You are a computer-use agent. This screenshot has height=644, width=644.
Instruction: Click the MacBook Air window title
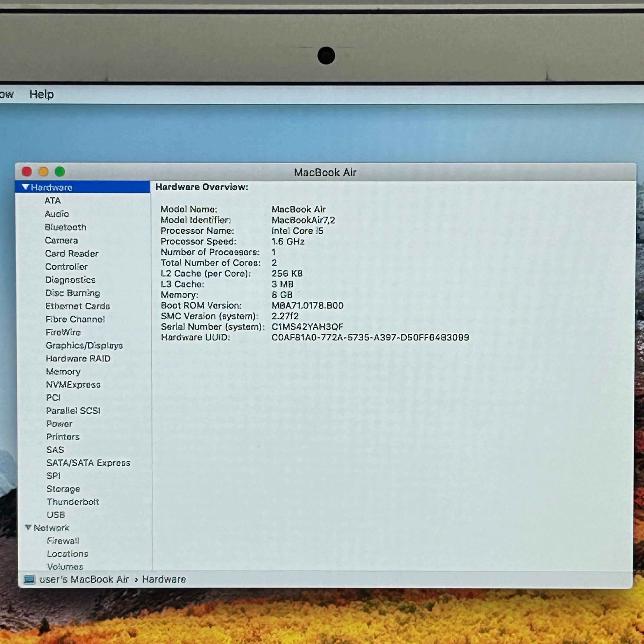[325, 172]
